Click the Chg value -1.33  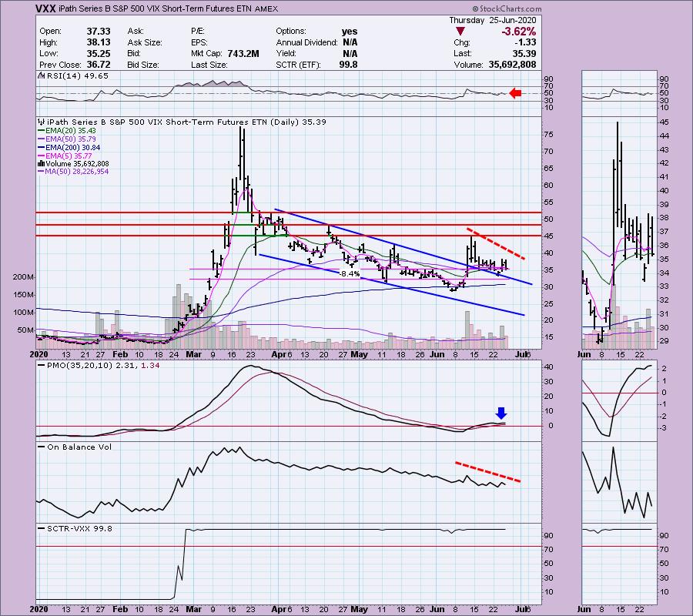[525, 42]
